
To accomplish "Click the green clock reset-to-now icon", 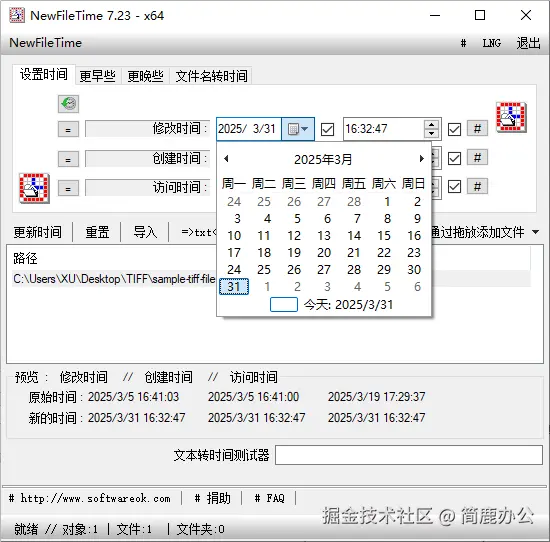I will point(68,104).
